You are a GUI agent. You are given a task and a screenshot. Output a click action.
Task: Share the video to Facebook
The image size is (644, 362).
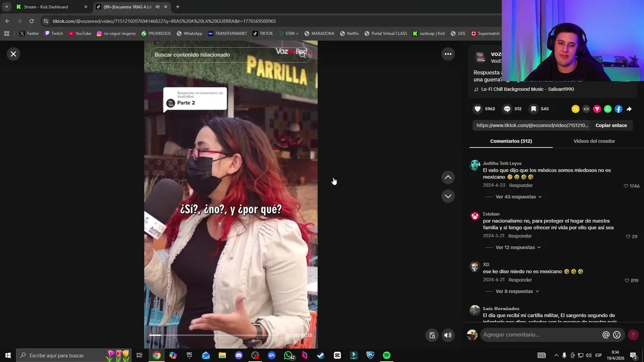pos(618,109)
